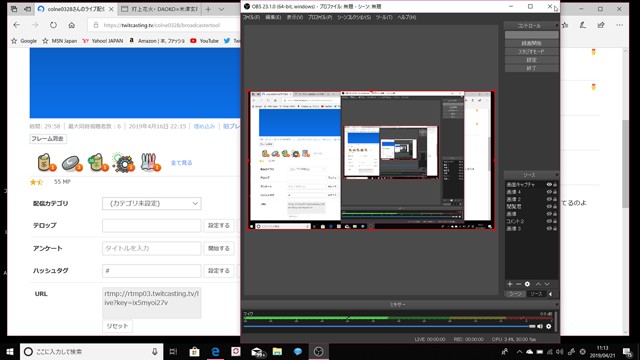Open Yahoo! JAPAN bookmark
The width and height of the screenshot is (640, 360).
[102, 41]
